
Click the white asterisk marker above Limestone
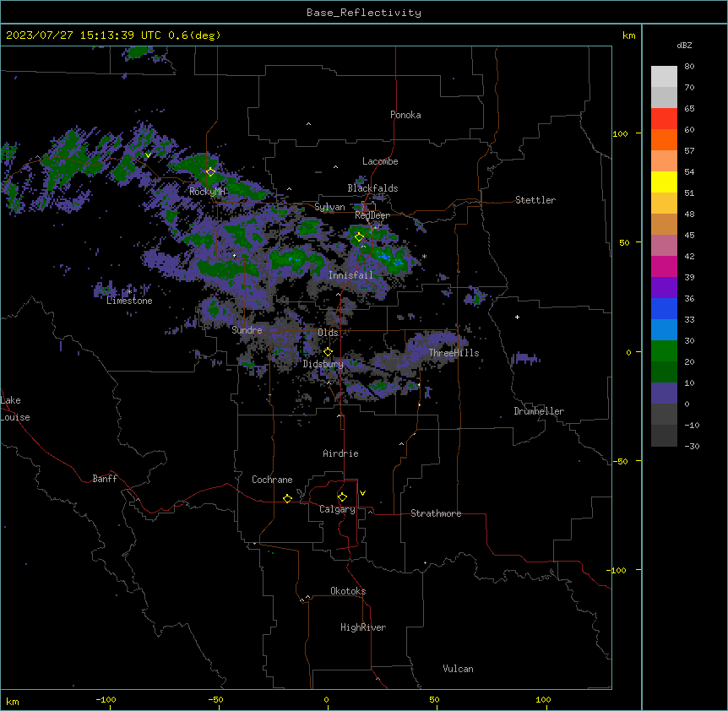click(x=129, y=292)
